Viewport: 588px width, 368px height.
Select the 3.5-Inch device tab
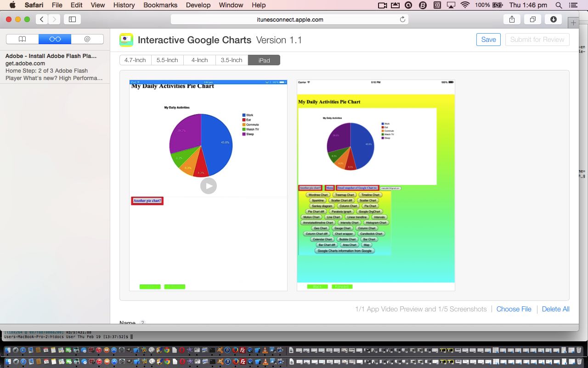click(232, 60)
